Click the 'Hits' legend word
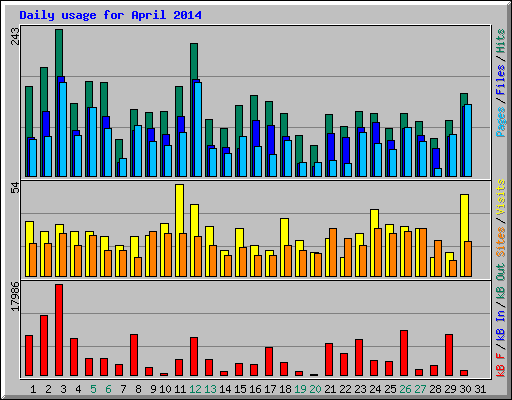This screenshot has width=512, height=400. (500, 41)
